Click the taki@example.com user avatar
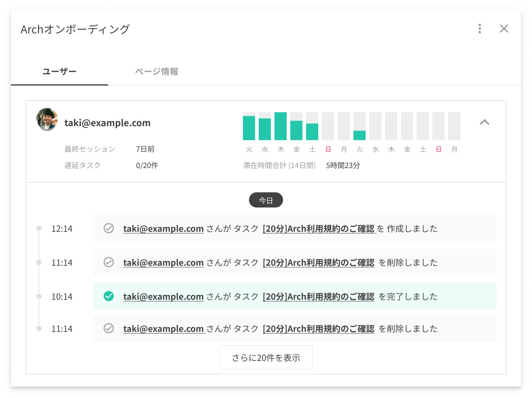 pos(47,120)
